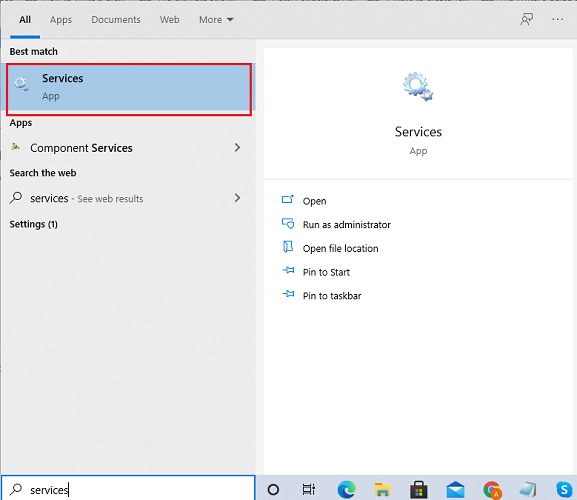Switch to the Web search tab
The width and height of the screenshot is (577, 500).
click(169, 19)
